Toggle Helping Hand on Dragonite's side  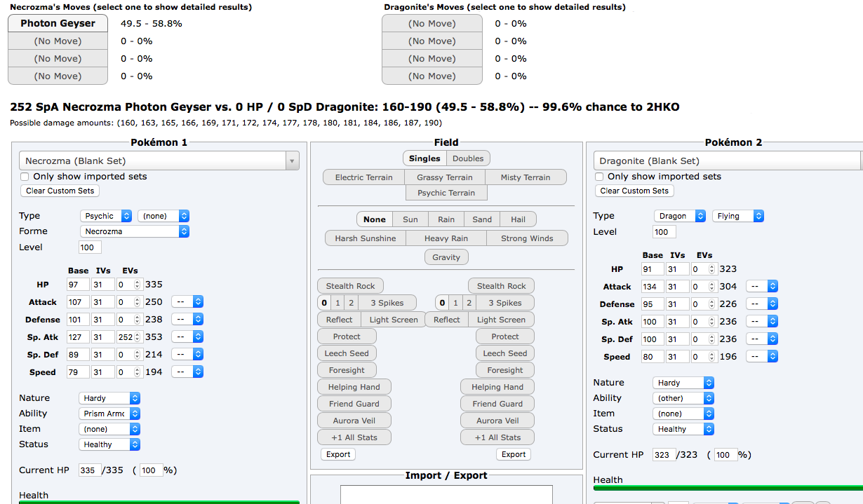pyautogui.click(x=497, y=387)
